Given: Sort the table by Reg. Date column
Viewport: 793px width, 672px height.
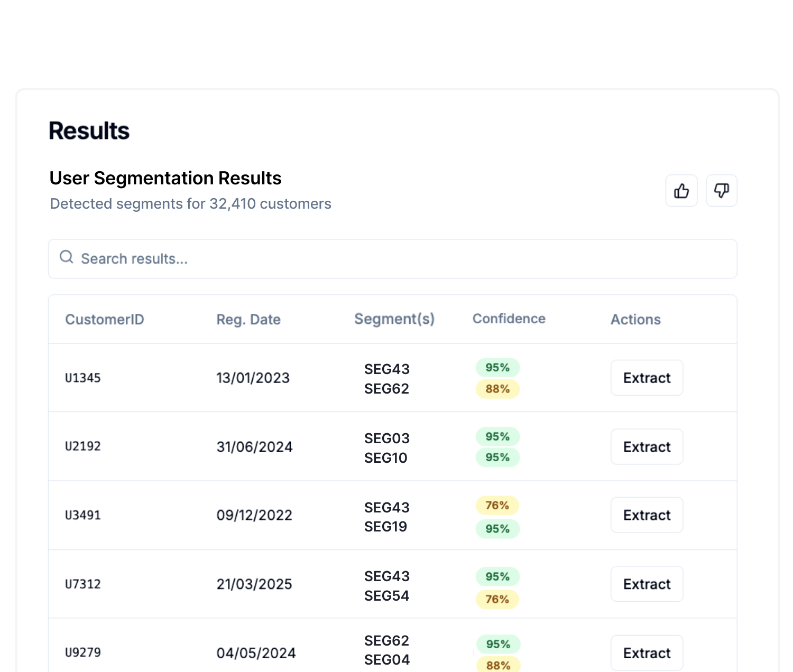Looking at the screenshot, I should coord(248,319).
